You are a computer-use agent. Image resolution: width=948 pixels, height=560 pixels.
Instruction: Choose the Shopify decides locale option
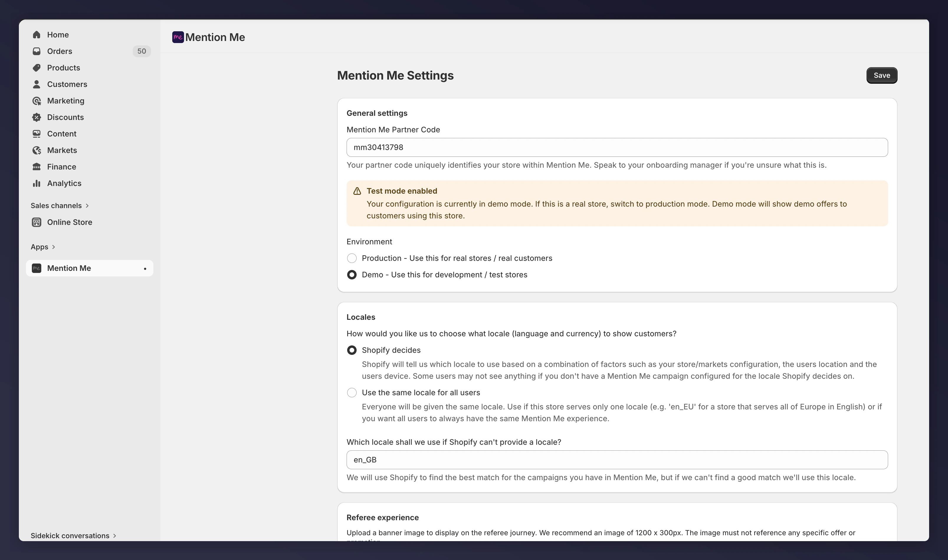[x=352, y=350]
